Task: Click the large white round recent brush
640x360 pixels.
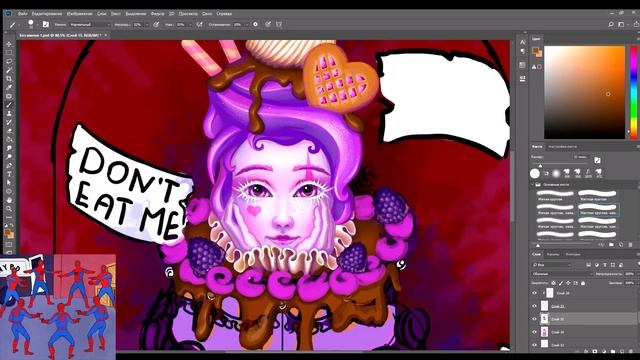Action: coord(534,173)
